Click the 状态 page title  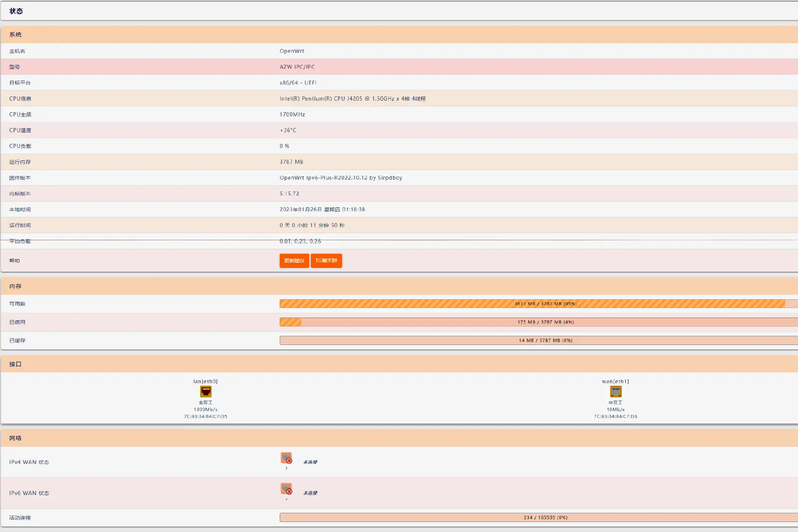pos(17,11)
